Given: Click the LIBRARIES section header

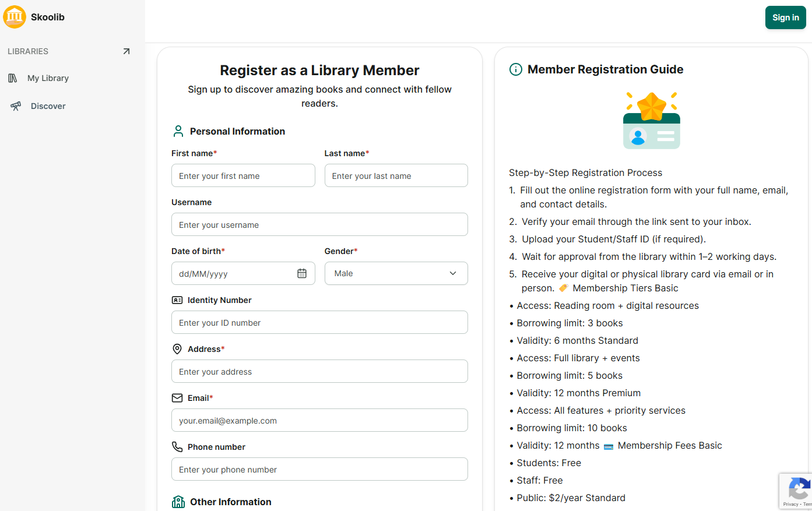Looking at the screenshot, I should pos(28,51).
